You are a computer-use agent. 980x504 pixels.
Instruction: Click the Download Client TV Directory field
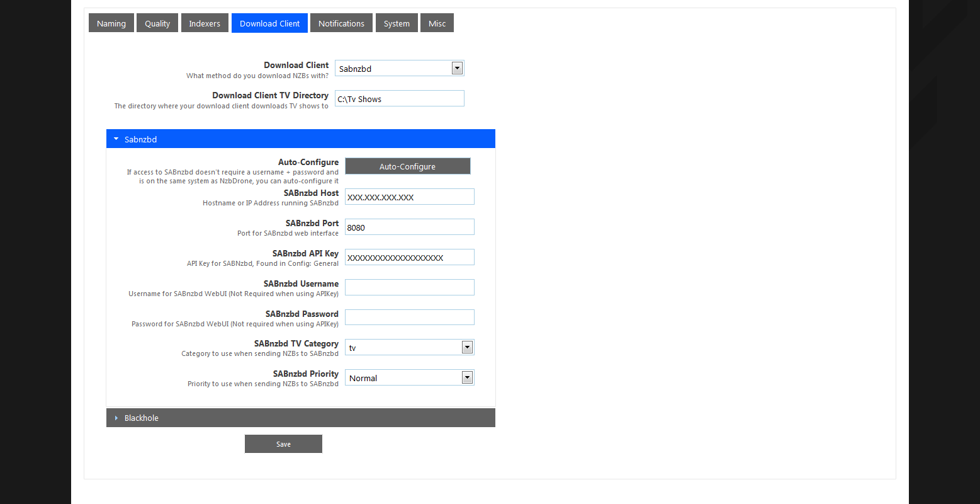400,98
